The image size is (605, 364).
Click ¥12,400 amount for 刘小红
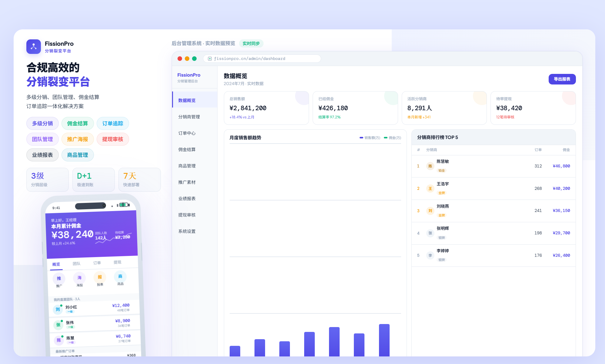tap(121, 305)
